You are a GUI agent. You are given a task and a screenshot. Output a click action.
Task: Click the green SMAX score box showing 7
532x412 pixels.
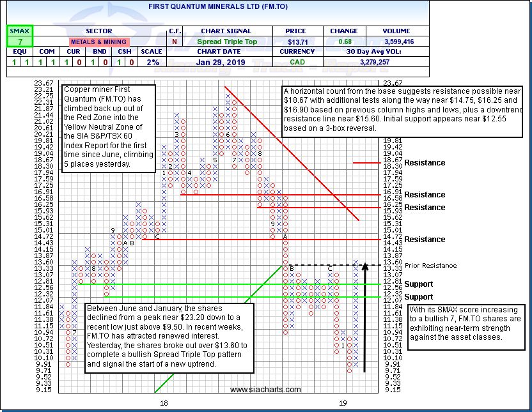pyautogui.click(x=19, y=42)
